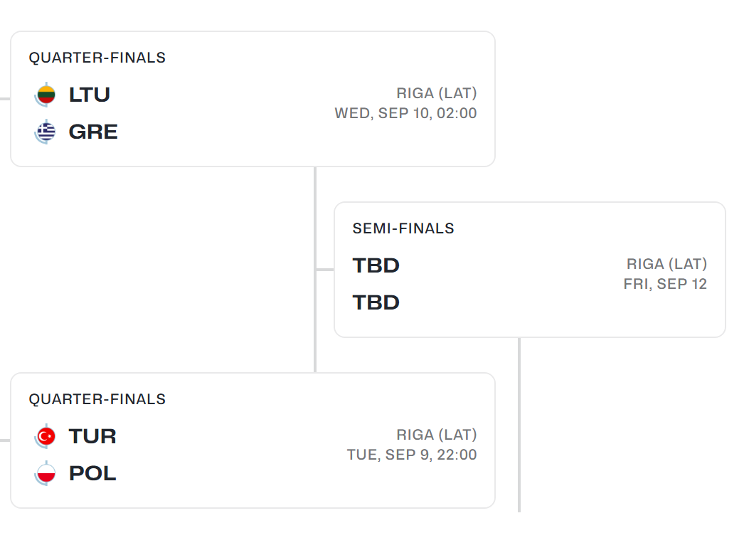Select the LTU team name
Viewport: 749px width, 560px height.
point(90,95)
